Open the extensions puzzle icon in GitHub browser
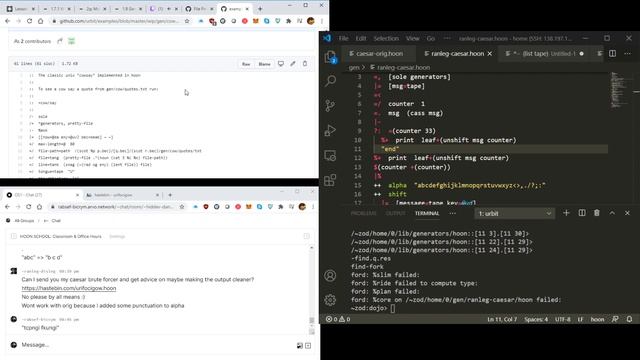The width and height of the screenshot is (640, 360). (289, 21)
